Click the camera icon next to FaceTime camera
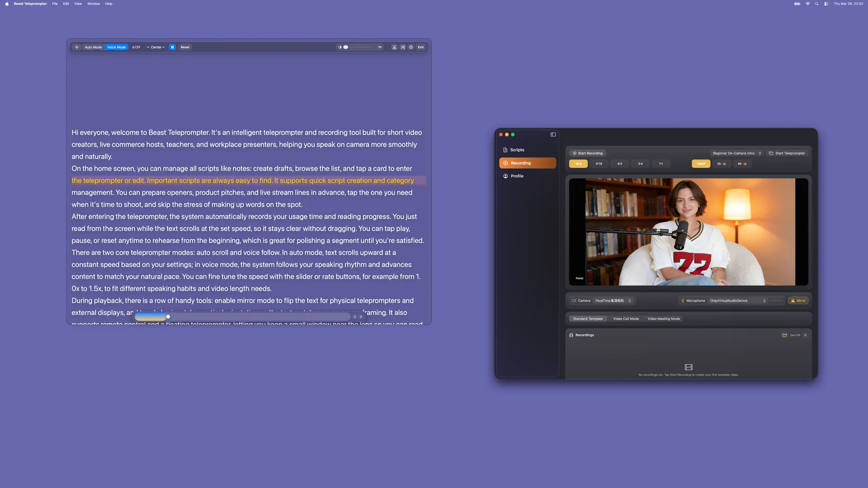868x488 pixels. (x=574, y=301)
